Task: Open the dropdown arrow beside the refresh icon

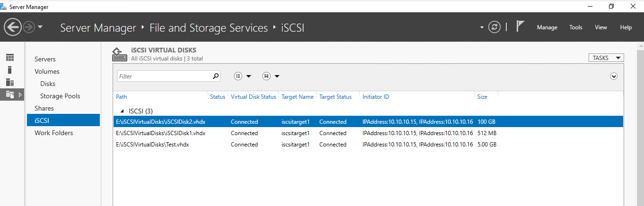Action: click(x=482, y=27)
